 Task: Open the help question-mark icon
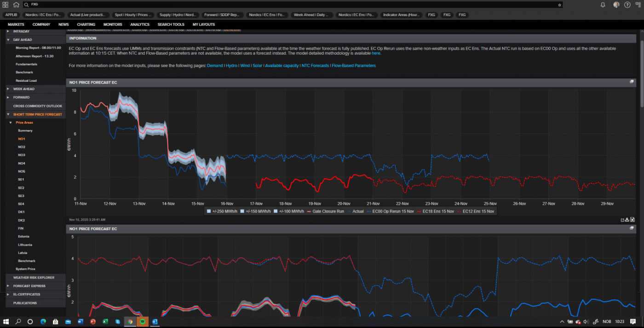pos(627,5)
